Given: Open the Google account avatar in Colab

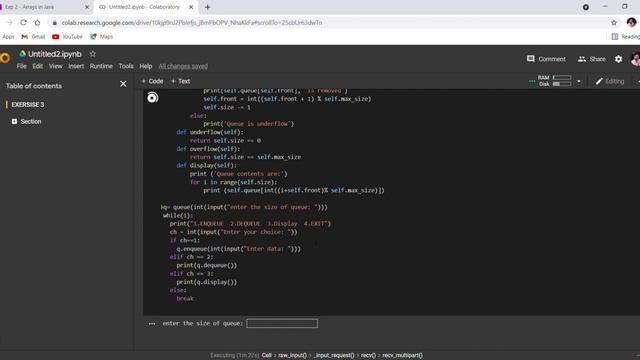Looking at the screenshot, I should point(636,59).
